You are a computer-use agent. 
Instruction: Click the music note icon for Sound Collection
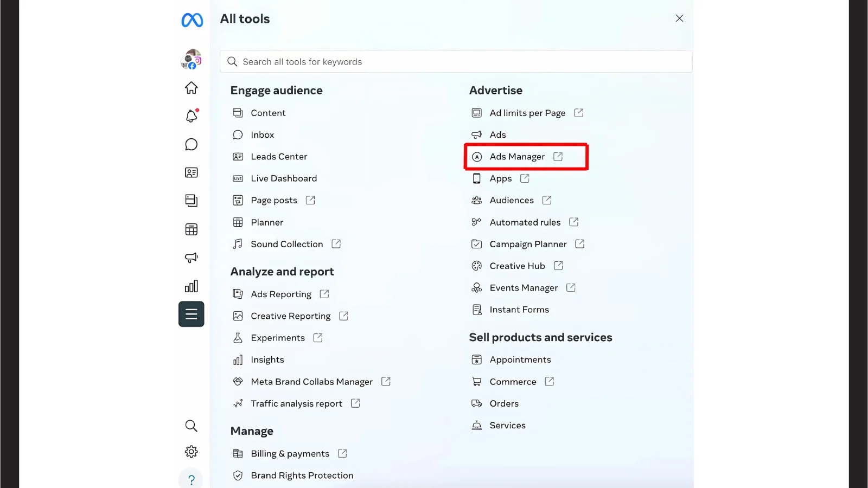238,244
